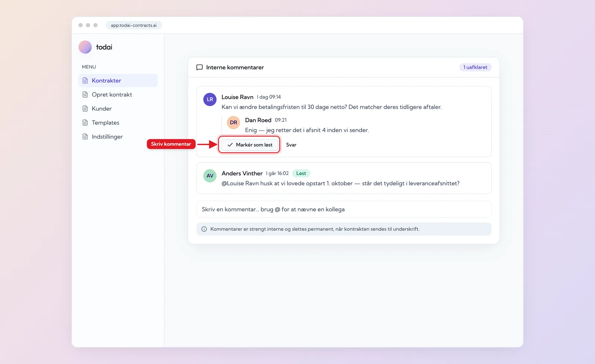Screen dimensions: 595x364
Task: Click the Templates document icon
Action: tap(85, 123)
